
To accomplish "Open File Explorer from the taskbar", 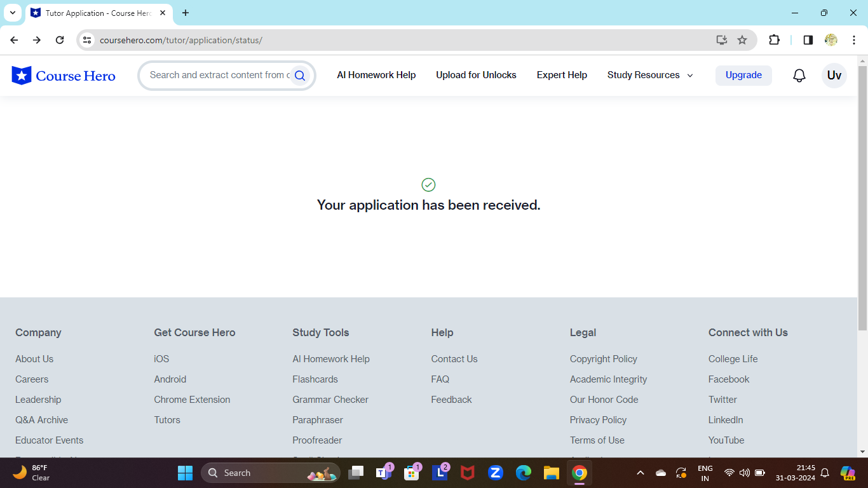I will pyautogui.click(x=551, y=473).
